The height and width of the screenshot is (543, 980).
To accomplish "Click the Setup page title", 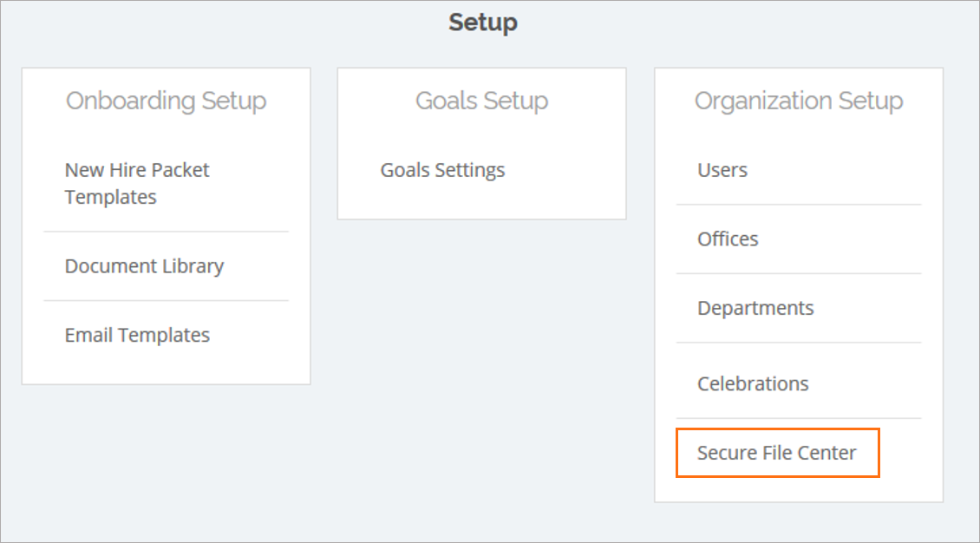I will click(483, 23).
